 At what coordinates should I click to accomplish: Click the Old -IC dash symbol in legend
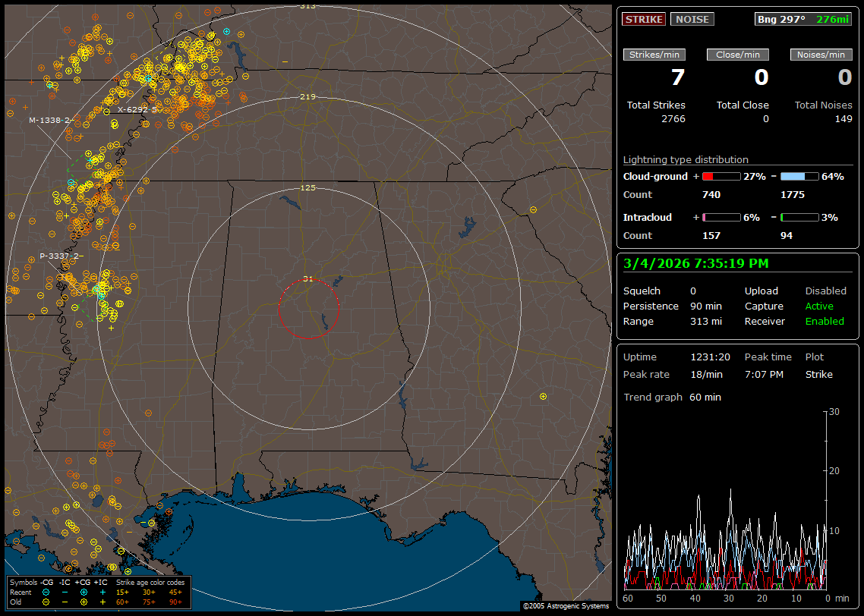tap(65, 602)
